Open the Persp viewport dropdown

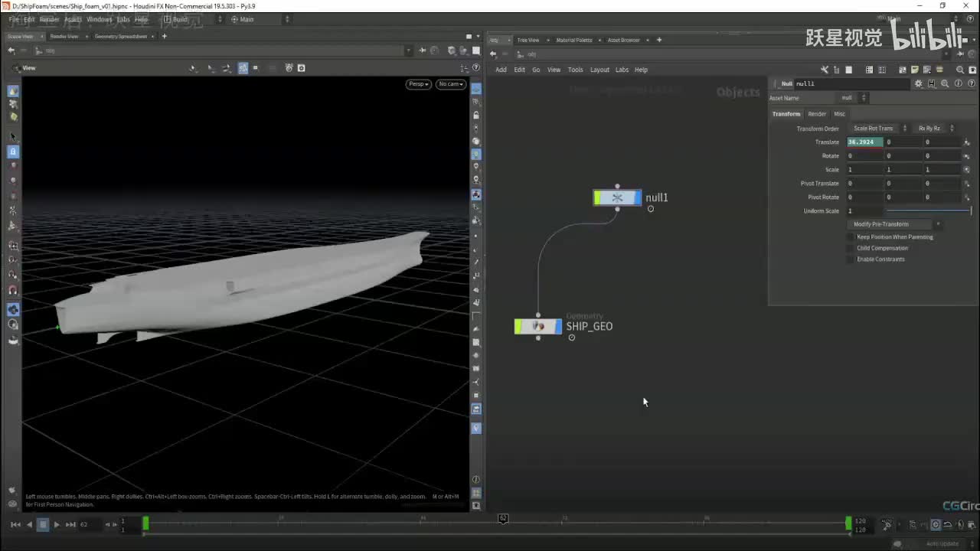coord(418,84)
